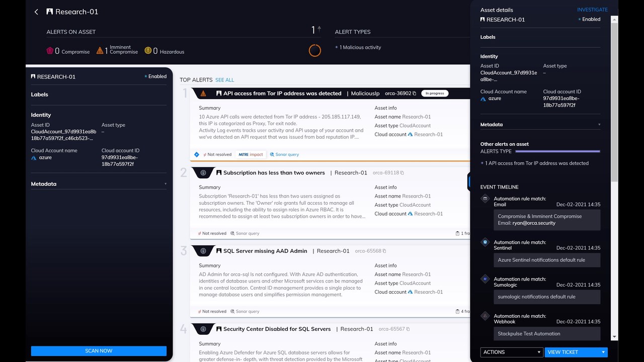Click the Email event timeline icon
The height and width of the screenshot is (362, 644).
[x=485, y=199]
